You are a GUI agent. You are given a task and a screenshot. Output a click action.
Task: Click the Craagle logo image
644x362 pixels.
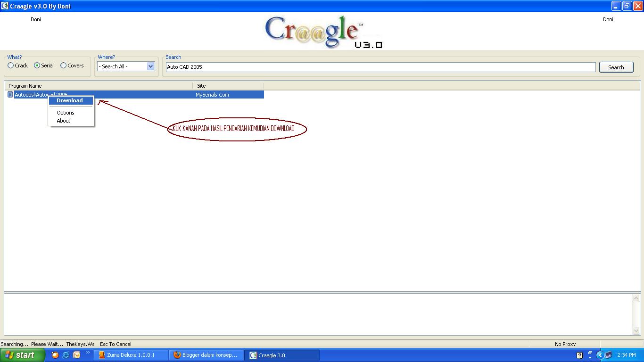click(323, 32)
